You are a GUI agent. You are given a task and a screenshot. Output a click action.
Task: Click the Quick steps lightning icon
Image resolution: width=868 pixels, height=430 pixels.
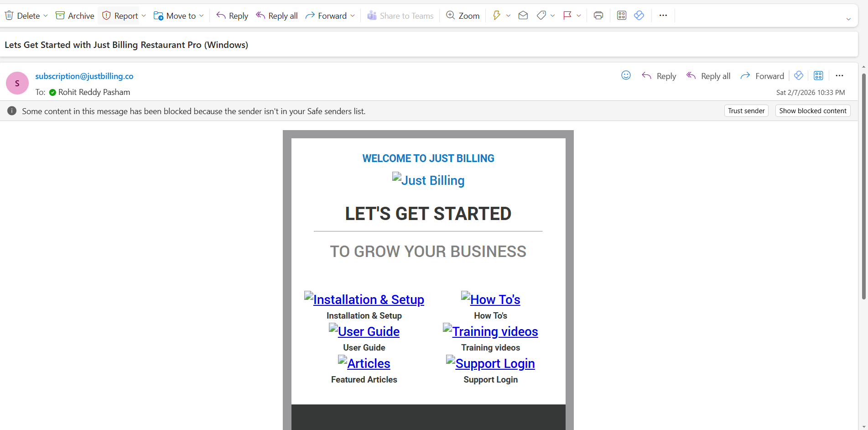coord(496,16)
